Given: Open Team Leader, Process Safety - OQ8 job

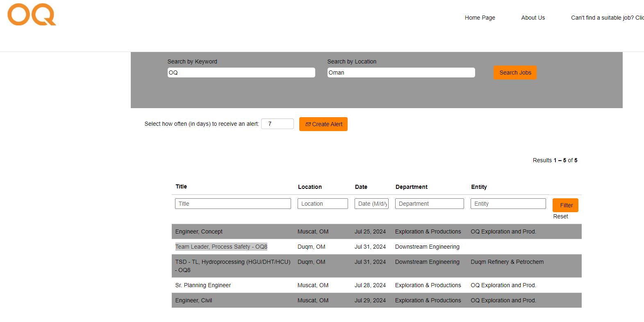Looking at the screenshot, I should coord(221,247).
